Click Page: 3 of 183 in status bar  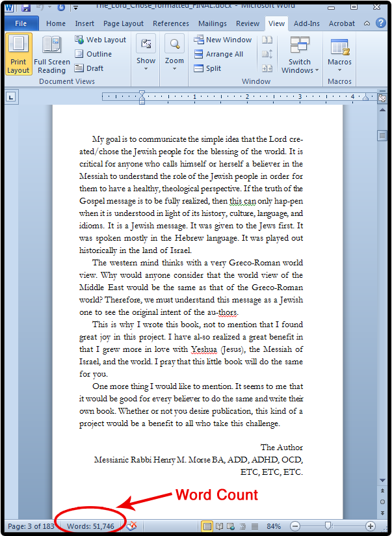pyautogui.click(x=31, y=526)
